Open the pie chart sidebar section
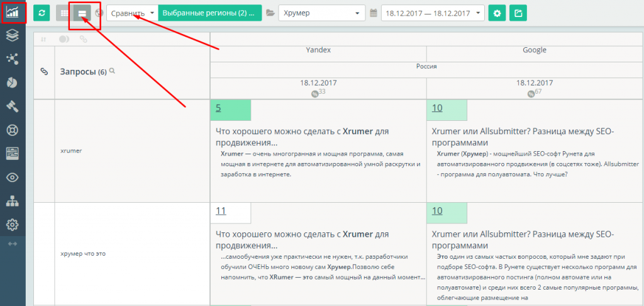The height and width of the screenshot is (306, 644). (x=13, y=82)
